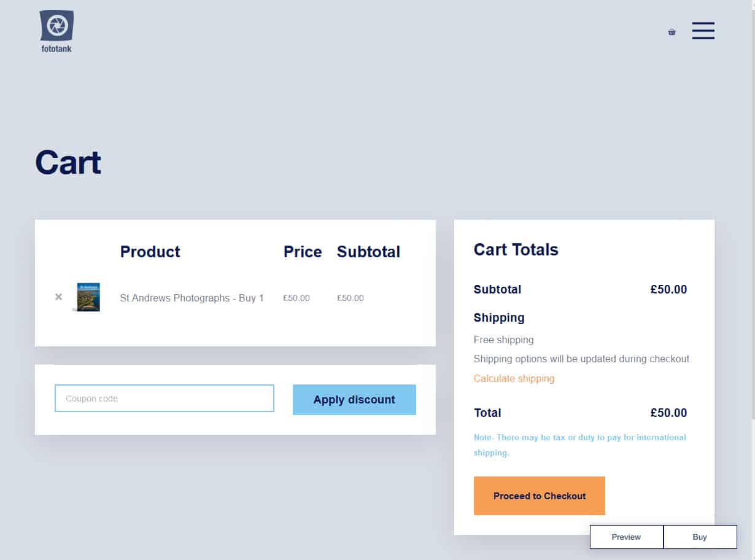
Task: Click the Cart page heading
Action: (x=68, y=163)
